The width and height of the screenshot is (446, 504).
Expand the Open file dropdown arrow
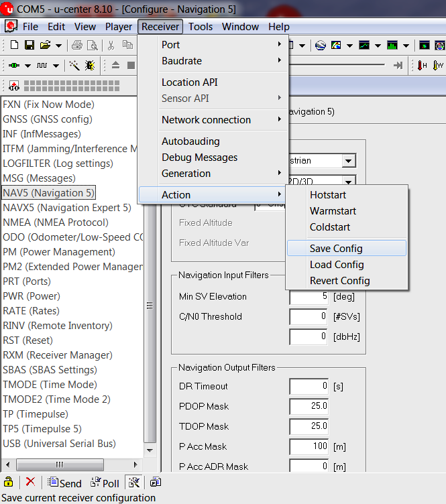click(x=58, y=46)
